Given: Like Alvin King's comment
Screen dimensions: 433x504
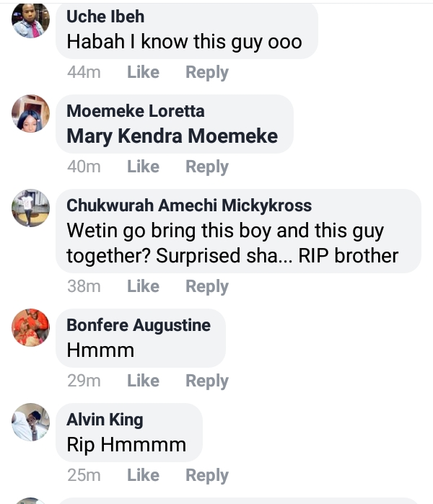Looking at the screenshot, I should point(143,475).
